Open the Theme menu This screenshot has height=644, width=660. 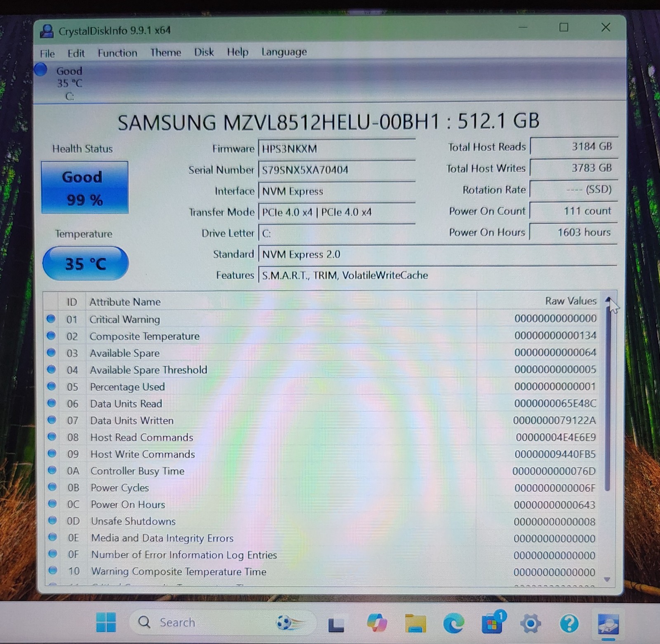tap(165, 52)
